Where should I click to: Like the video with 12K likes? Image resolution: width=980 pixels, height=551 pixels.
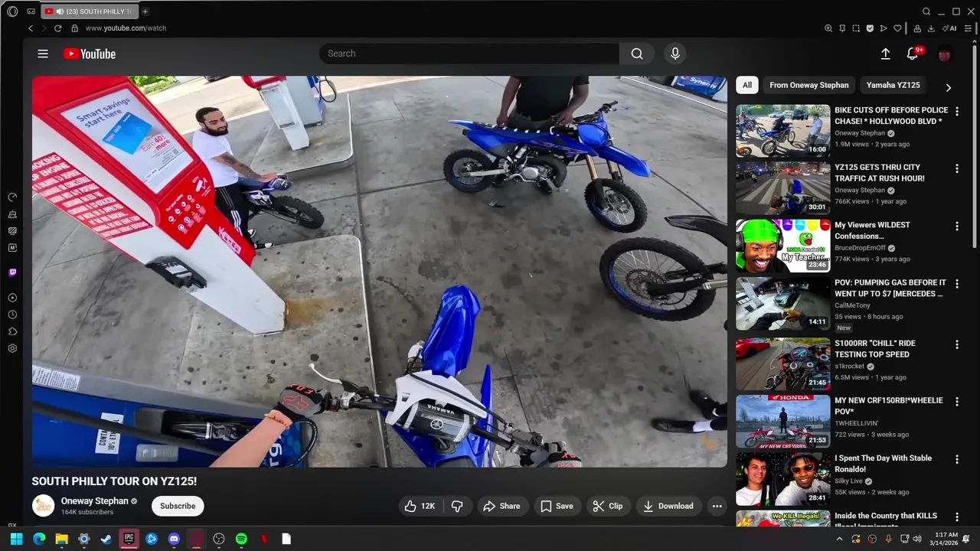coord(420,506)
